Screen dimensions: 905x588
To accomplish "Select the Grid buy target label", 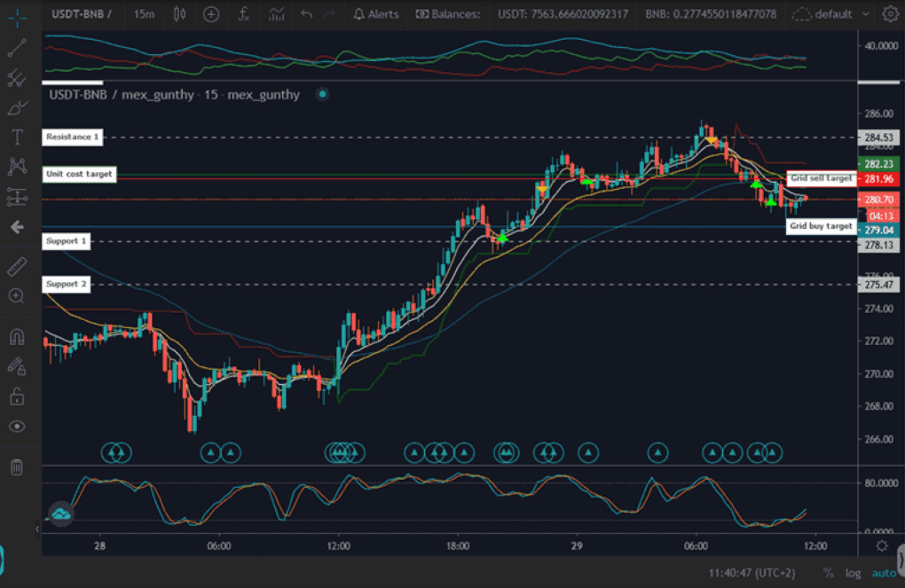I will 821,226.
